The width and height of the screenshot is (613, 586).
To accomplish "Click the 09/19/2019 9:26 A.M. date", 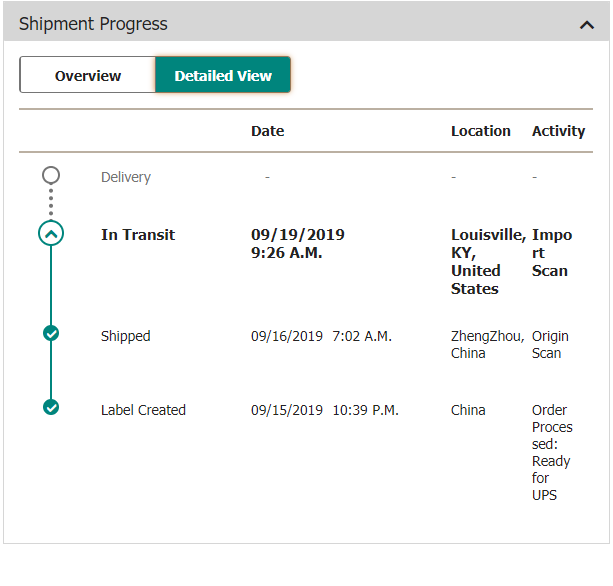I will point(298,244).
